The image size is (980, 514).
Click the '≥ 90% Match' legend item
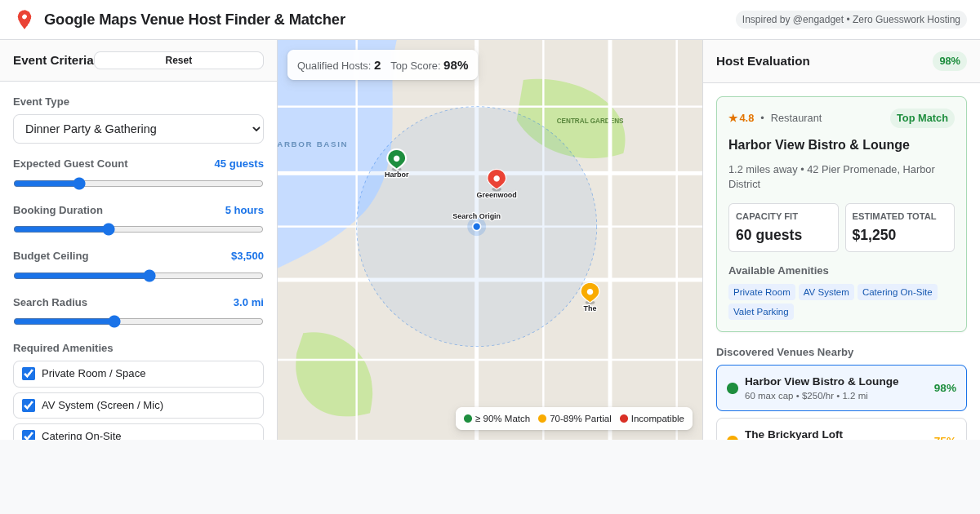pyautogui.click(x=497, y=419)
